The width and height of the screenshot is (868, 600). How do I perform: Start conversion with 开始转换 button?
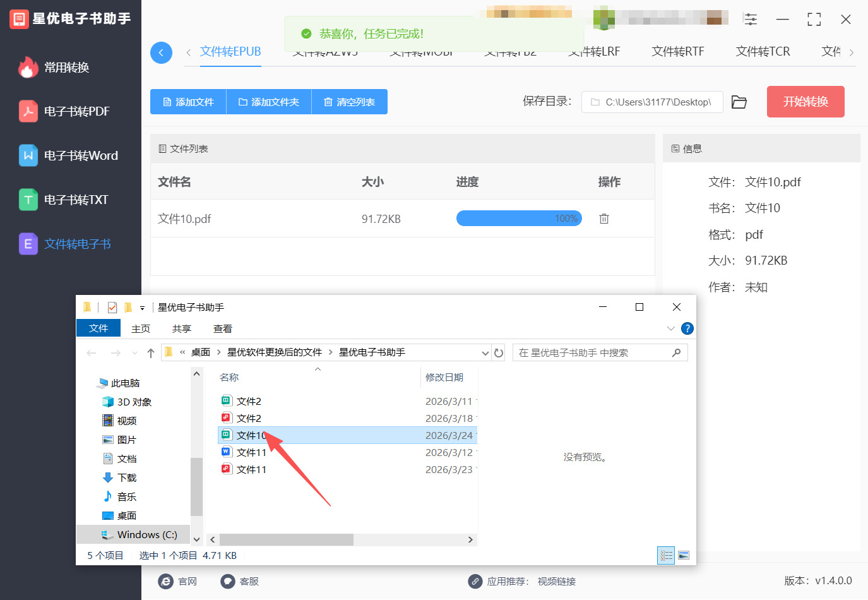[806, 102]
